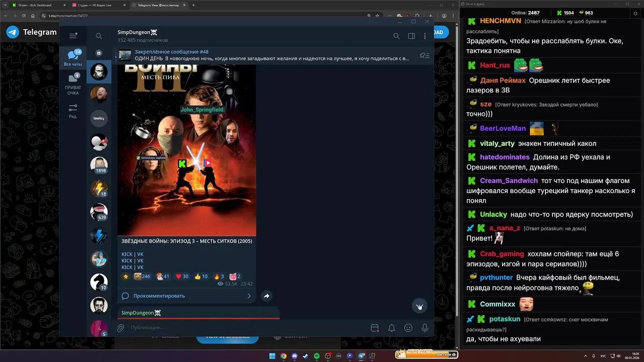Open Steam from the taskbar

pos(305,356)
